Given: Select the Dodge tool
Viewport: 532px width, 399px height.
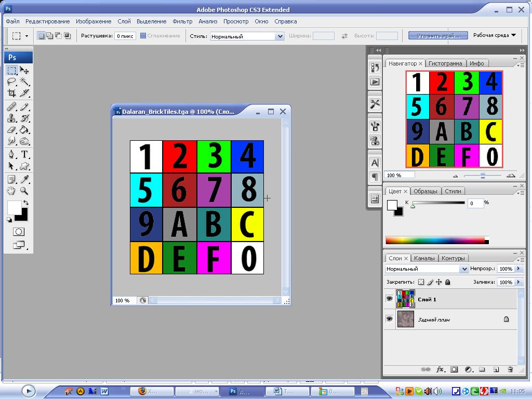Looking at the screenshot, I should point(24,140).
